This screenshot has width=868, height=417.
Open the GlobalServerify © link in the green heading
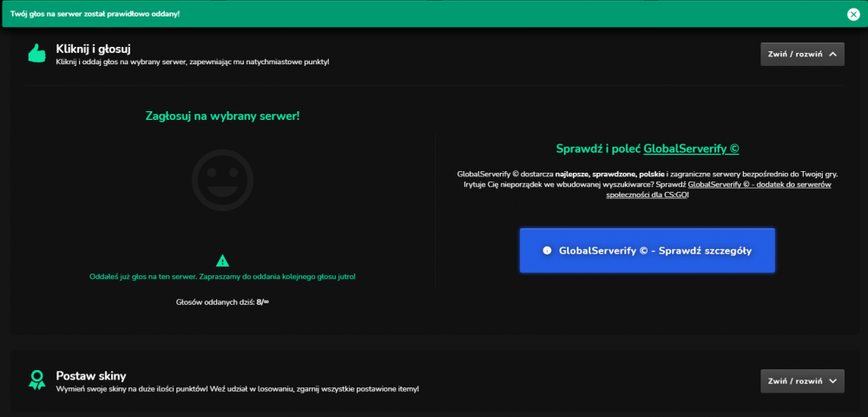pos(692,149)
